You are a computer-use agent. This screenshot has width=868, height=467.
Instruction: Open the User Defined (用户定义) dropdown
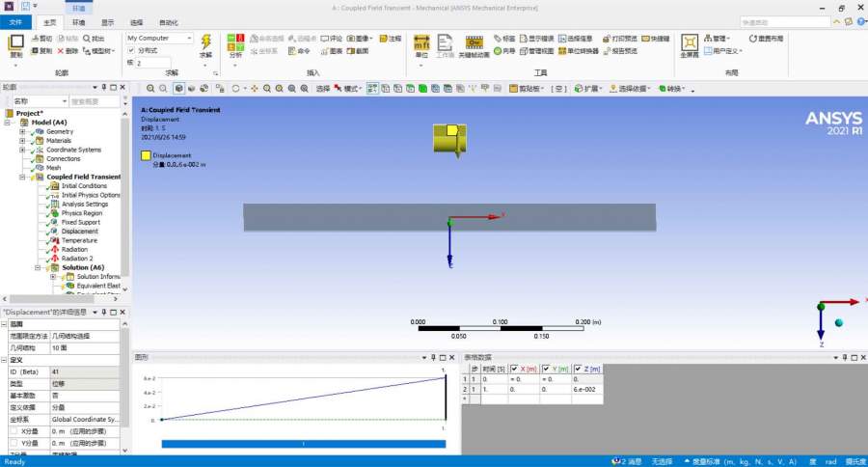723,51
